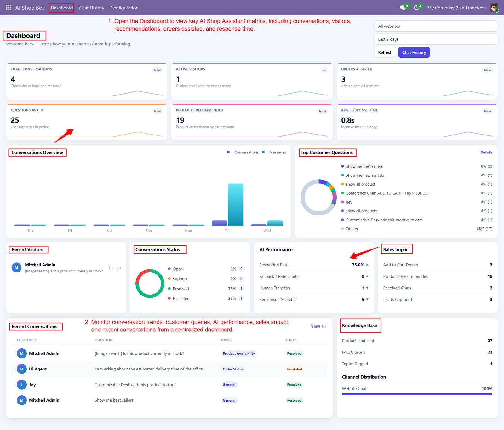Go to the Chat History menu
This screenshot has width=504, height=430.
(x=92, y=8)
